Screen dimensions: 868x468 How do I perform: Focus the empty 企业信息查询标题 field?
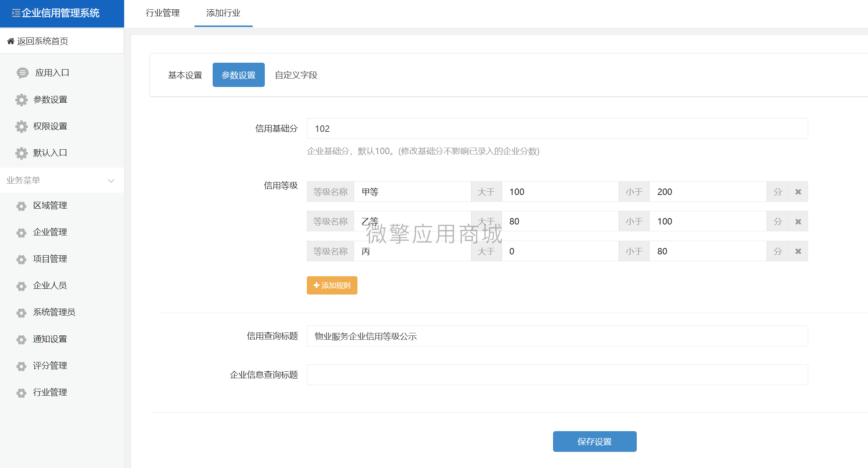557,375
